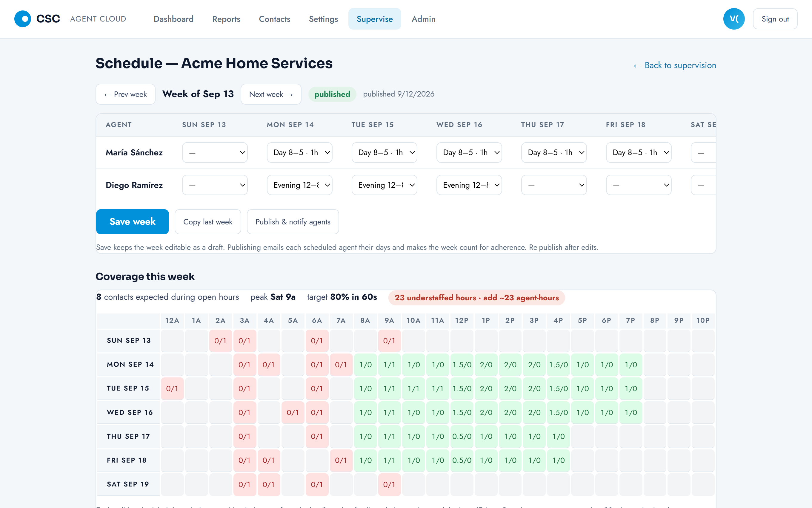Click Copy last week
812x508 pixels.
pyautogui.click(x=208, y=222)
